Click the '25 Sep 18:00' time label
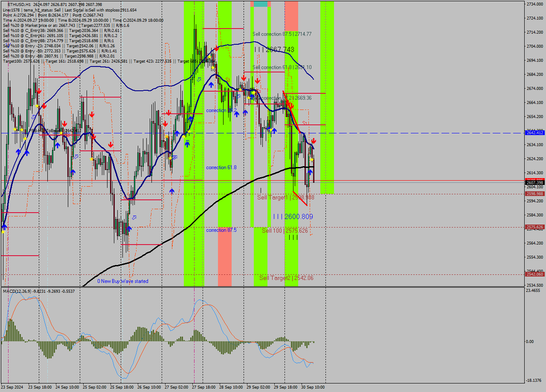The width and height of the screenshot is (546, 392). 122,387
